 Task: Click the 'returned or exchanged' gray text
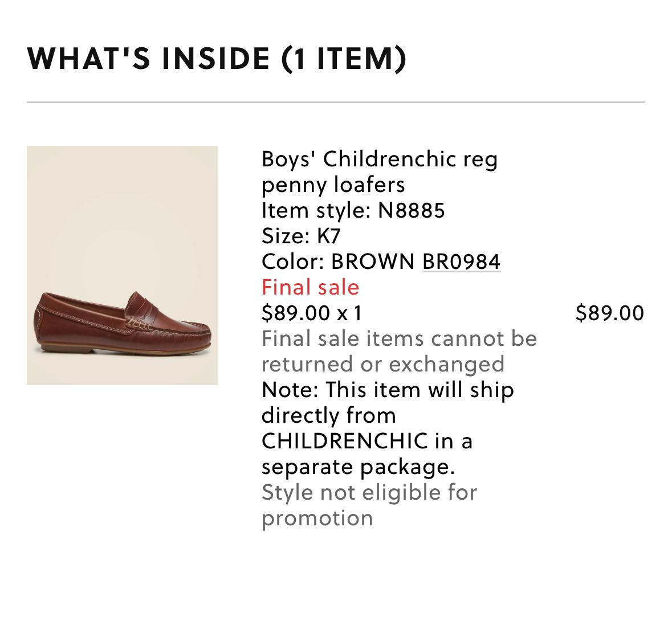[383, 364]
